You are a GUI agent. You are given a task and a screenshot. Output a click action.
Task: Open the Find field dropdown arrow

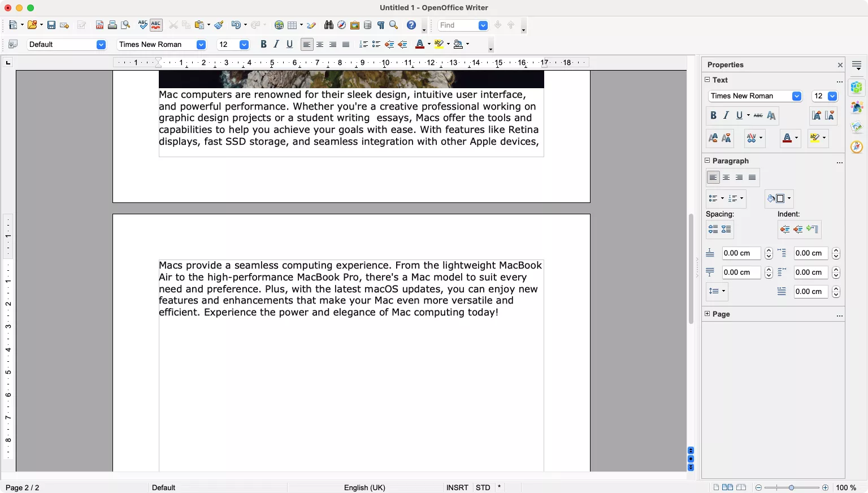click(x=483, y=25)
